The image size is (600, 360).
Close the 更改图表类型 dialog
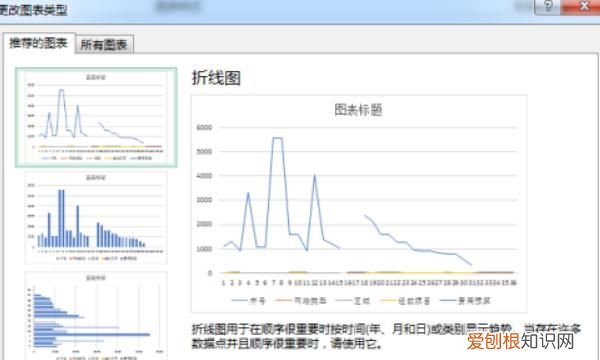click(x=583, y=7)
